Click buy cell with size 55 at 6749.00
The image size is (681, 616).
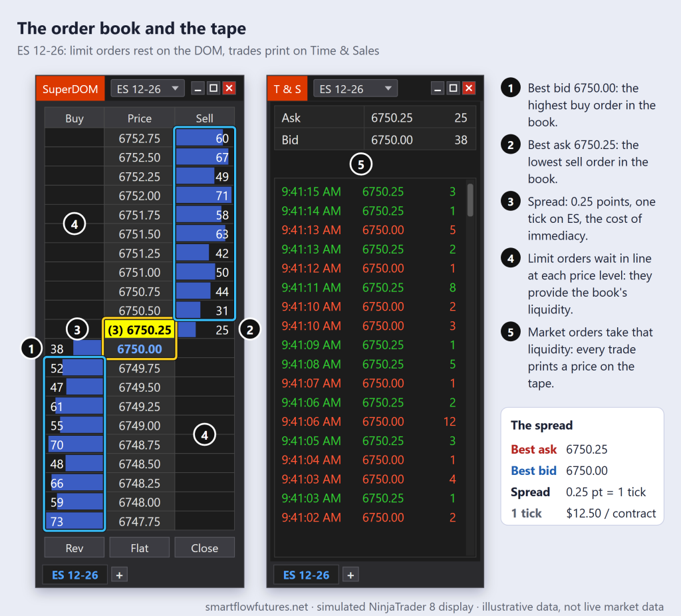(74, 425)
